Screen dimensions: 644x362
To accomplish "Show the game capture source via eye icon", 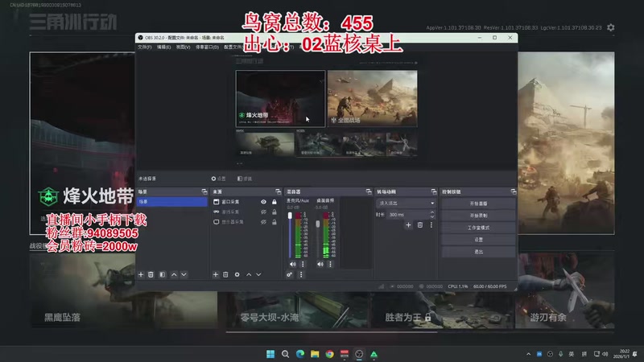I will 264,212.
